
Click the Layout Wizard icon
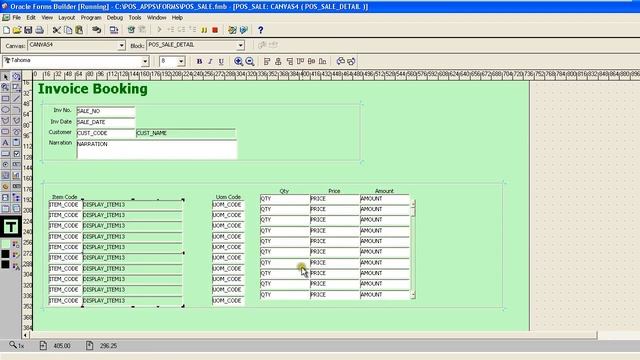pos(244,30)
